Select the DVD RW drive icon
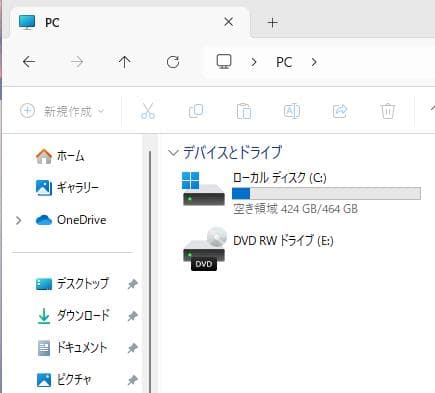This screenshot has width=435, height=393. 204,249
